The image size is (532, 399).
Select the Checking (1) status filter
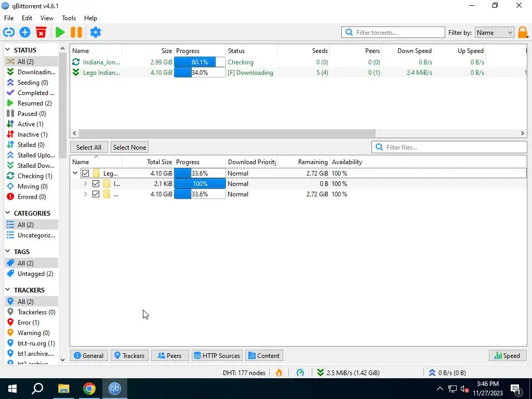[31, 176]
